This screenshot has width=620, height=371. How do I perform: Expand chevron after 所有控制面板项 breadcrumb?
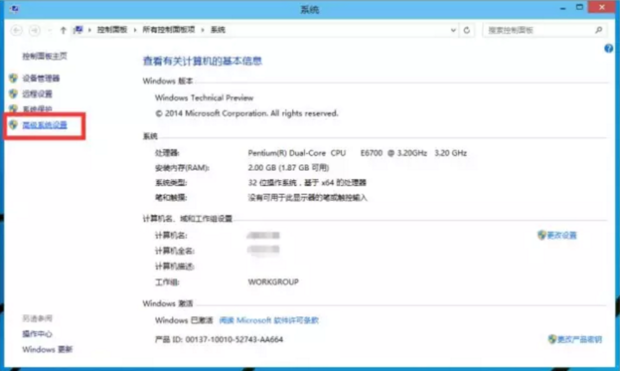coord(202,30)
